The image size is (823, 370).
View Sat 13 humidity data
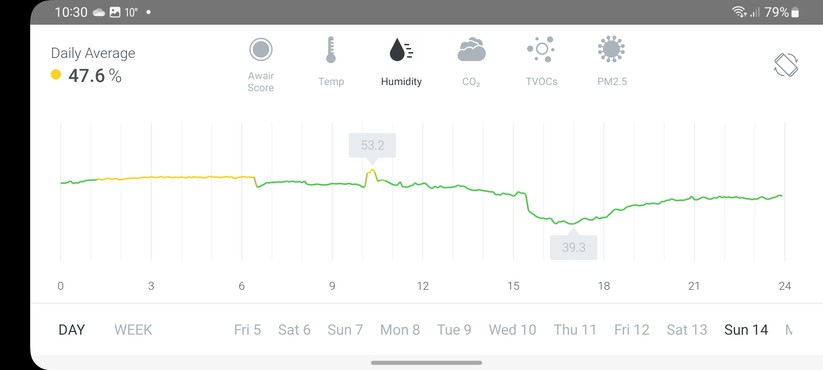(x=687, y=330)
